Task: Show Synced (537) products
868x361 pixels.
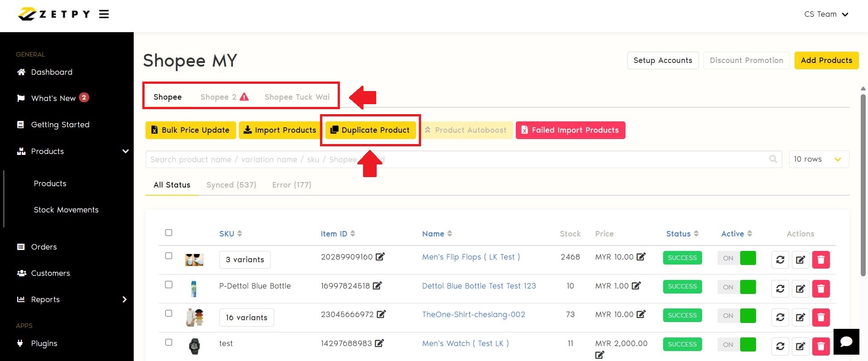Action: click(231, 185)
